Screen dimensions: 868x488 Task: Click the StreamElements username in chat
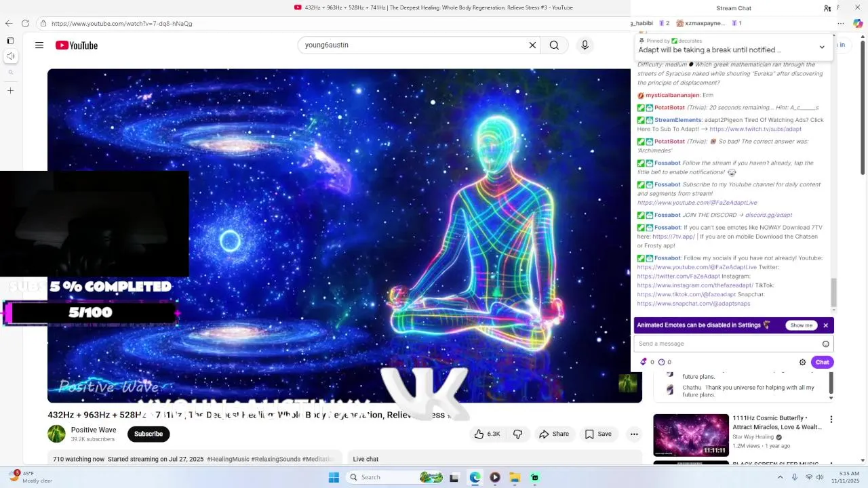[x=678, y=120]
